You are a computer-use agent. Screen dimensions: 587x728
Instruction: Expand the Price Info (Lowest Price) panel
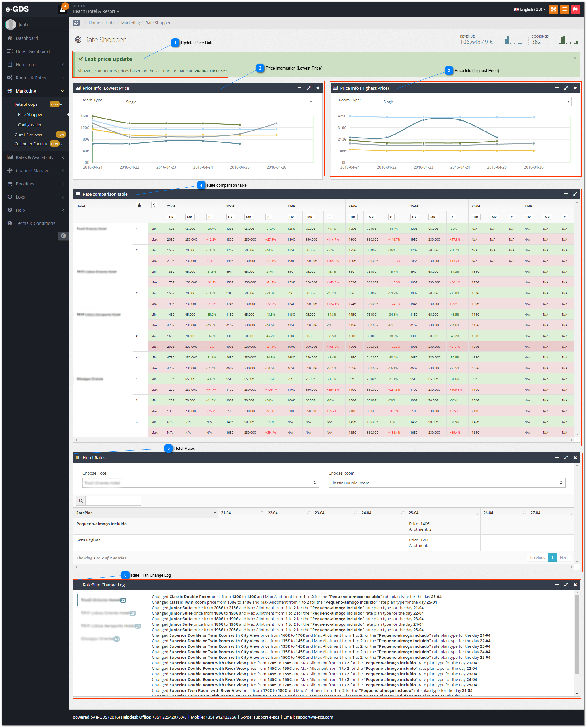coord(308,88)
